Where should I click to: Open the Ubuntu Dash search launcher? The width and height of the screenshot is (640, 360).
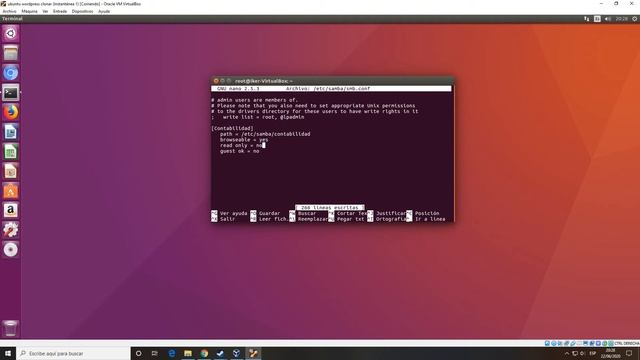tap(11, 33)
